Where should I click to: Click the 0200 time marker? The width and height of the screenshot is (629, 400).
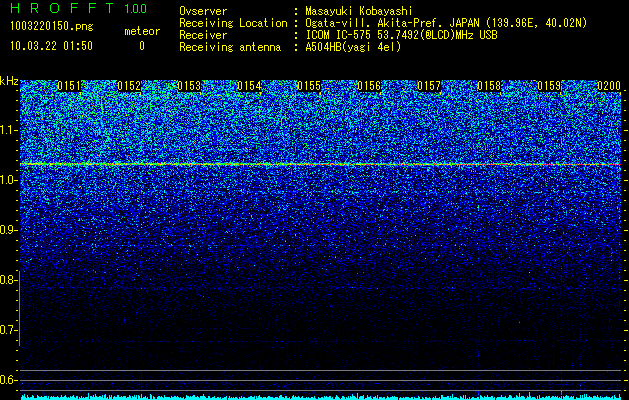609,86
